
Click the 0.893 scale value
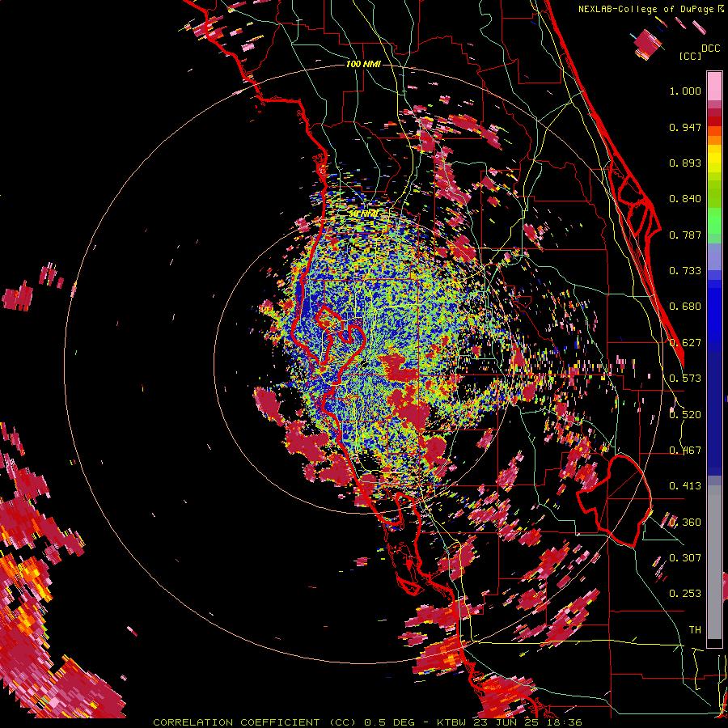coord(685,163)
